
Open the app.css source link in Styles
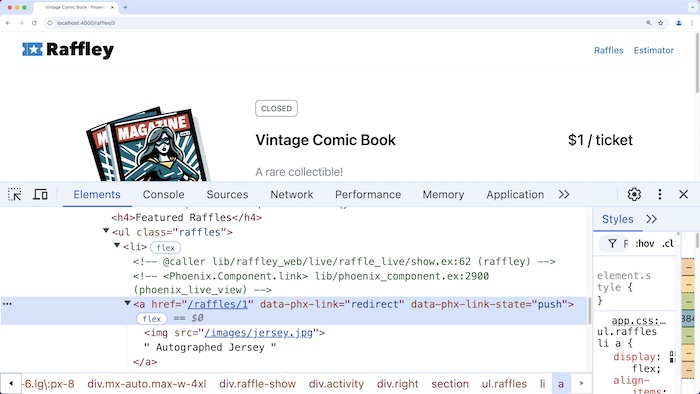638,320
